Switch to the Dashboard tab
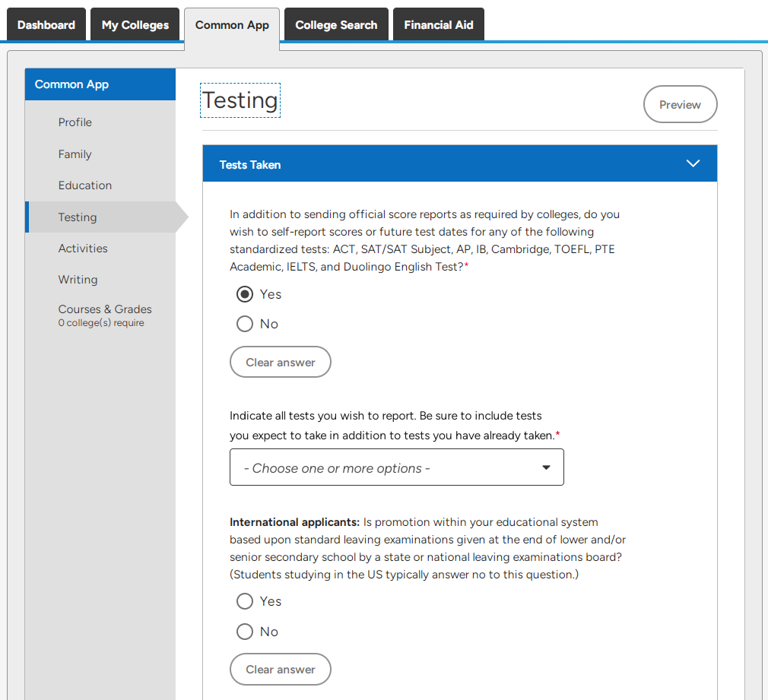The height and width of the screenshot is (700, 768). (x=46, y=24)
